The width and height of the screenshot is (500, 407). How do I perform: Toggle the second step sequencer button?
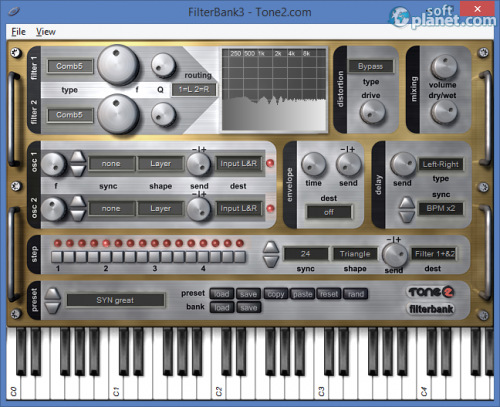69,257
